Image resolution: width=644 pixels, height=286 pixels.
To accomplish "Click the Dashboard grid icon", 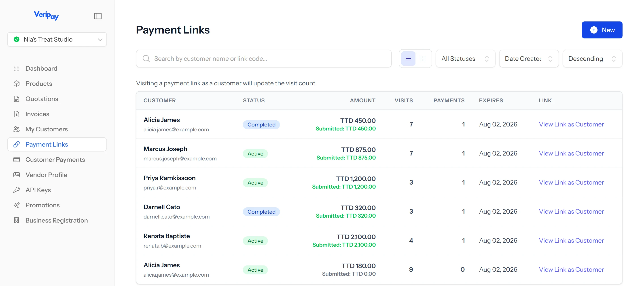I will pos(17,68).
